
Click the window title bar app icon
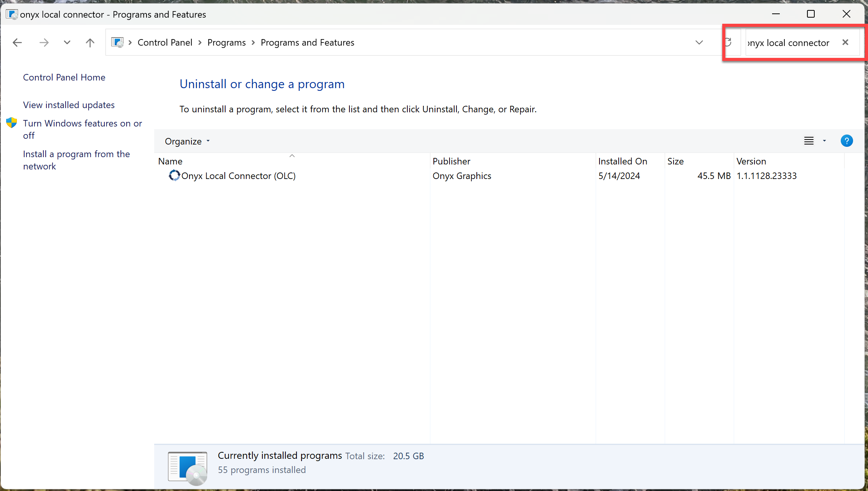coord(12,15)
